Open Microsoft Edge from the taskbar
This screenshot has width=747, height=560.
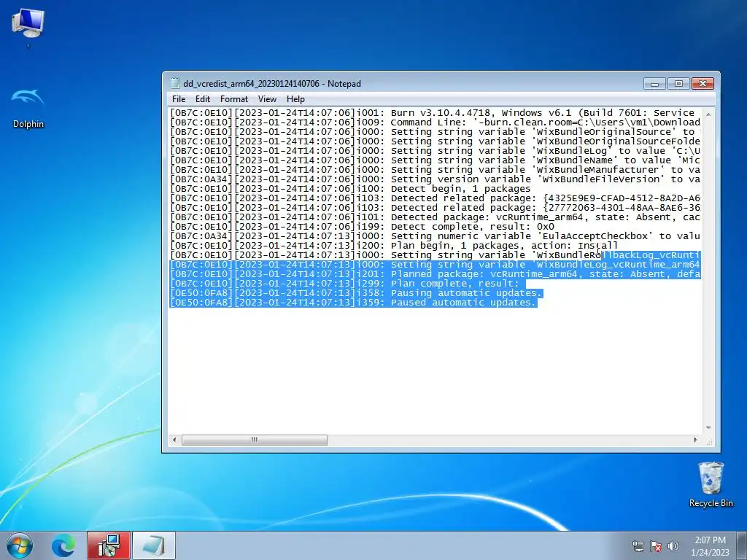tap(63, 545)
